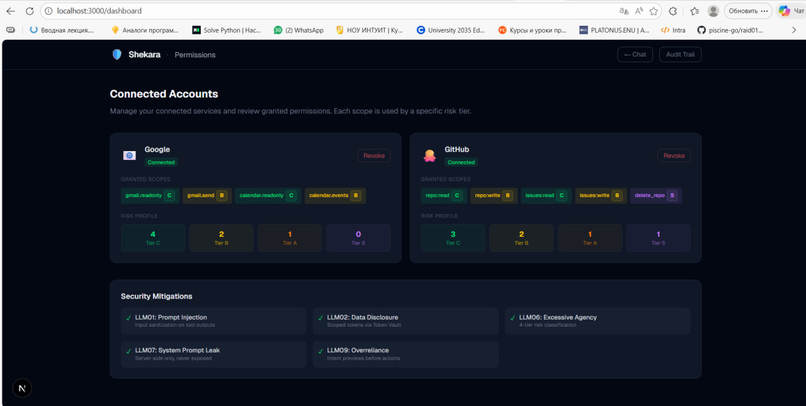Open the Курсы и уроки bookmark

click(533, 30)
